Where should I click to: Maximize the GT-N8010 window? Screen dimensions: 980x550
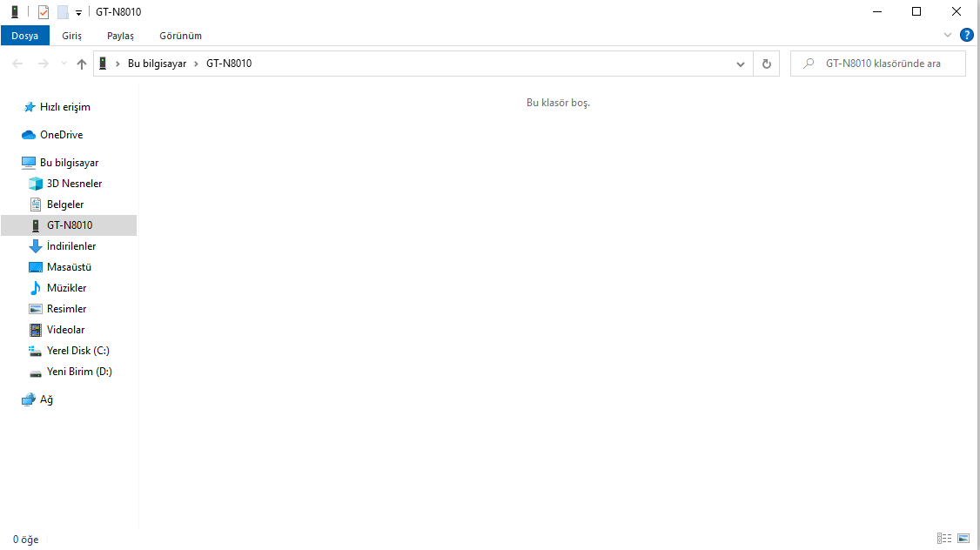point(916,12)
